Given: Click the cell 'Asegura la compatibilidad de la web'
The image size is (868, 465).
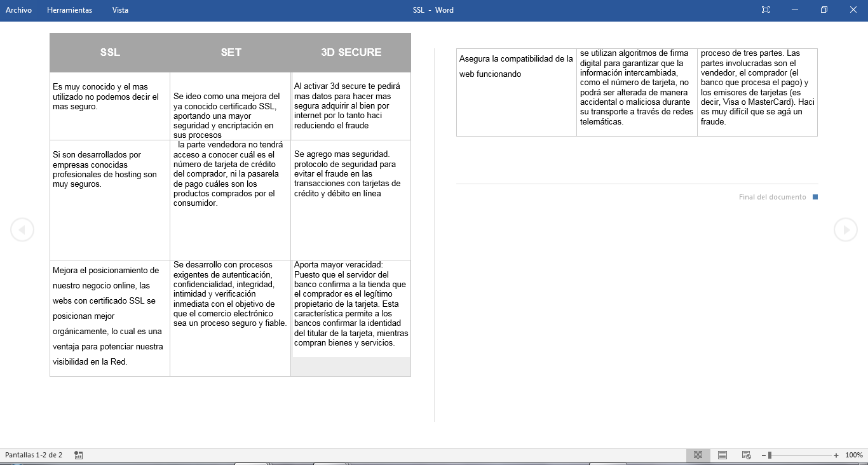Looking at the screenshot, I should point(517,92).
